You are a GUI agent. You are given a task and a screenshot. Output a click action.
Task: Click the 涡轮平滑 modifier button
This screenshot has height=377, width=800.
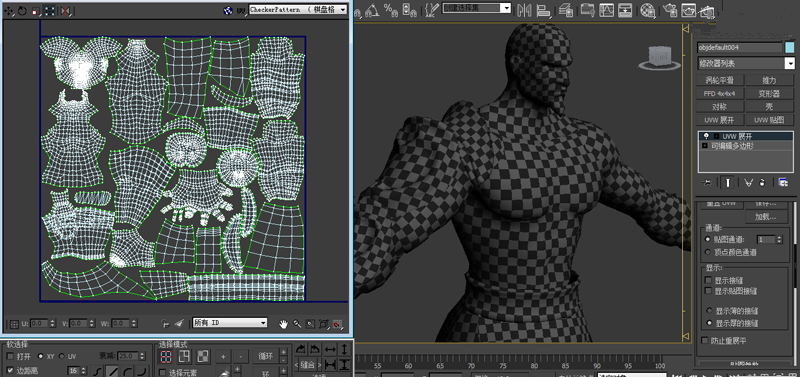[720, 80]
